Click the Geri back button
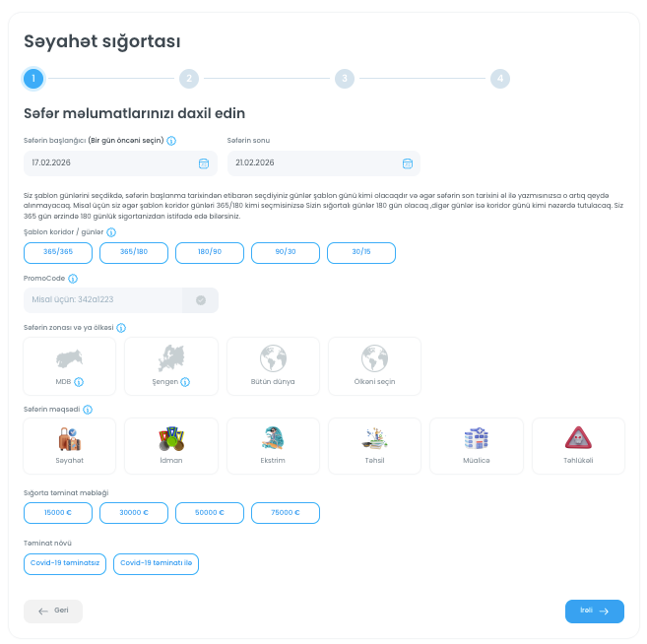This screenshot has height=644, width=647. [x=53, y=612]
